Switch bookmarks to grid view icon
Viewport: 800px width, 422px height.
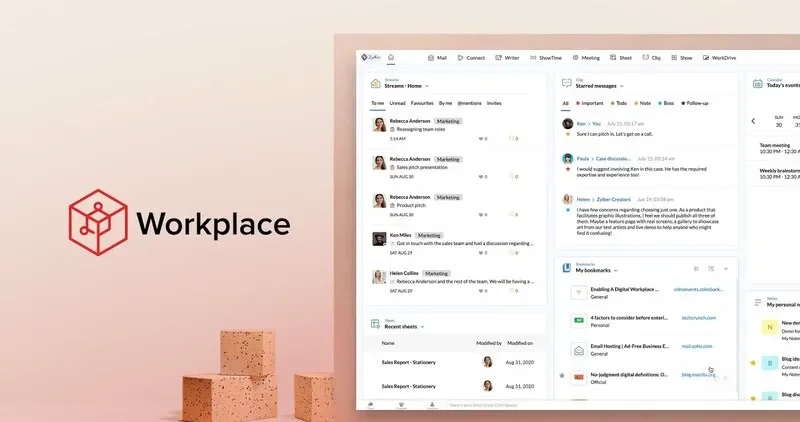pyautogui.click(x=711, y=269)
